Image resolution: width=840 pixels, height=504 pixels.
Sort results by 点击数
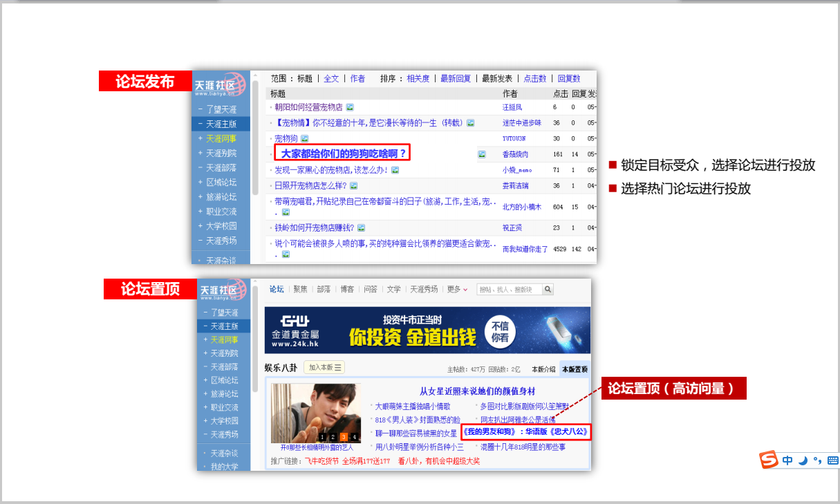534,78
